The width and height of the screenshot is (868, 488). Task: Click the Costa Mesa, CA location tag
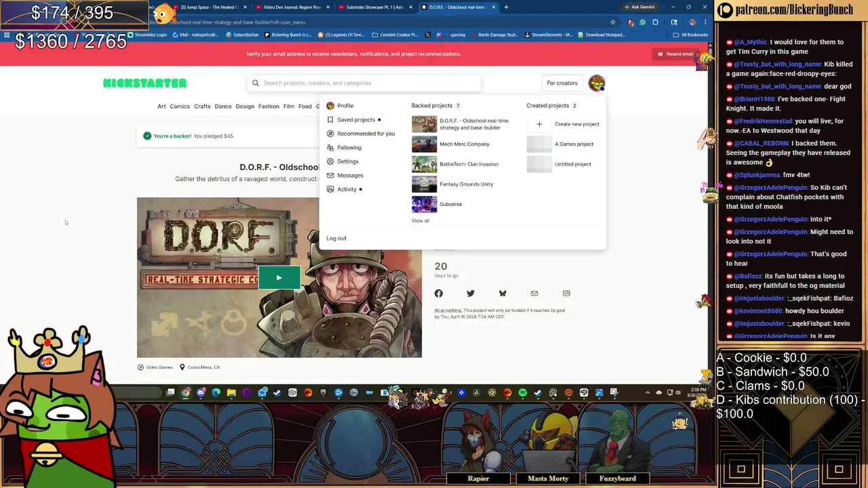click(199, 367)
